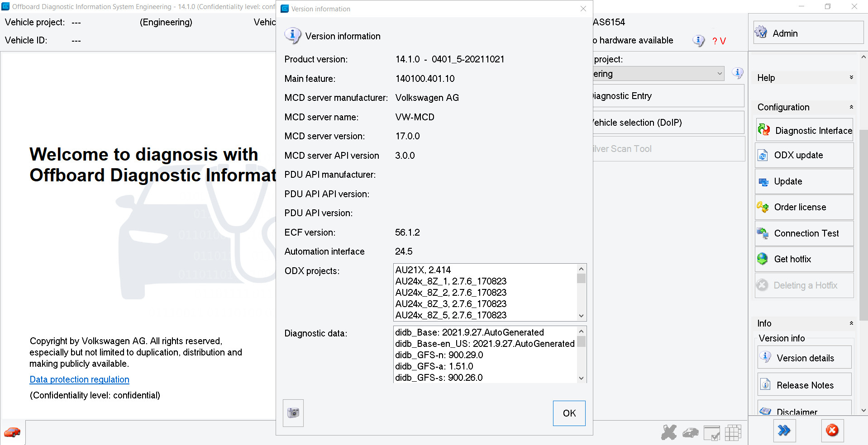Click the window checkmark status icon
The width and height of the screenshot is (868, 445).
tap(712, 433)
